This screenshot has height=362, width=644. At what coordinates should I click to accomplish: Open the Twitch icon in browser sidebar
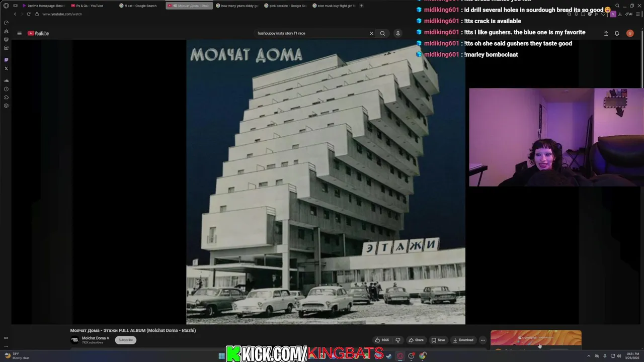tap(6, 60)
